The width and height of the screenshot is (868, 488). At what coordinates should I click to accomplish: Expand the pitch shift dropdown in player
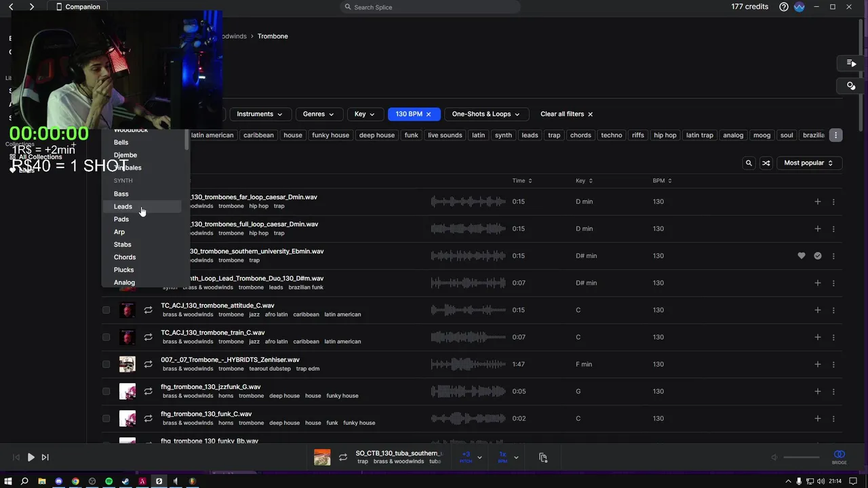(479, 457)
